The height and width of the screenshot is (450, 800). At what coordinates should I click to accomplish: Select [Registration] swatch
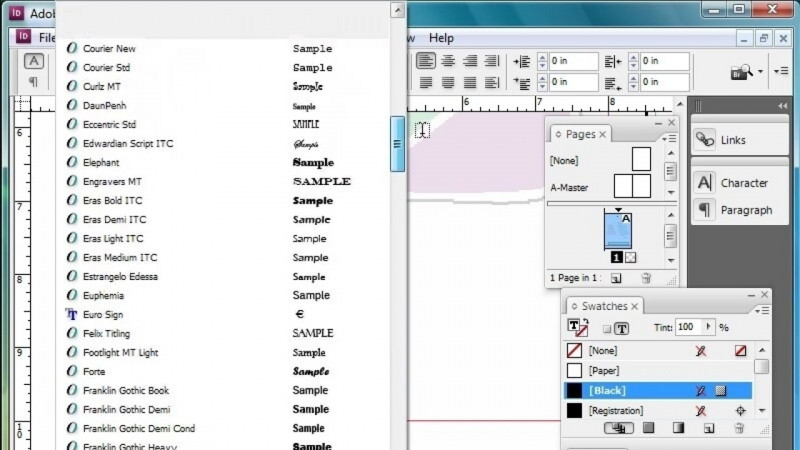tap(657, 410)
